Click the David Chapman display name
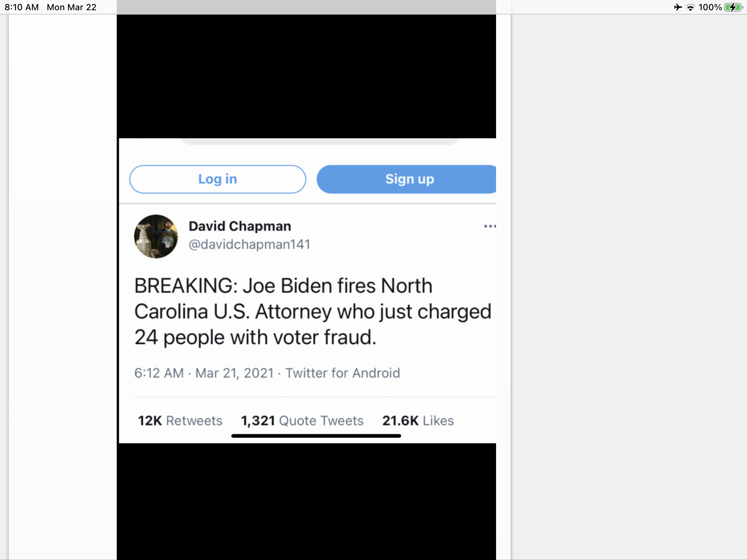This screenshot has width=747, height=560. pos(240,226)
